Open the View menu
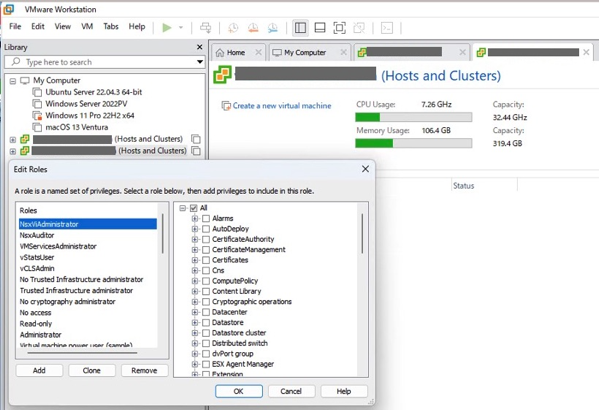This screenshot has width=599, height=410. [x=63, y=26]
